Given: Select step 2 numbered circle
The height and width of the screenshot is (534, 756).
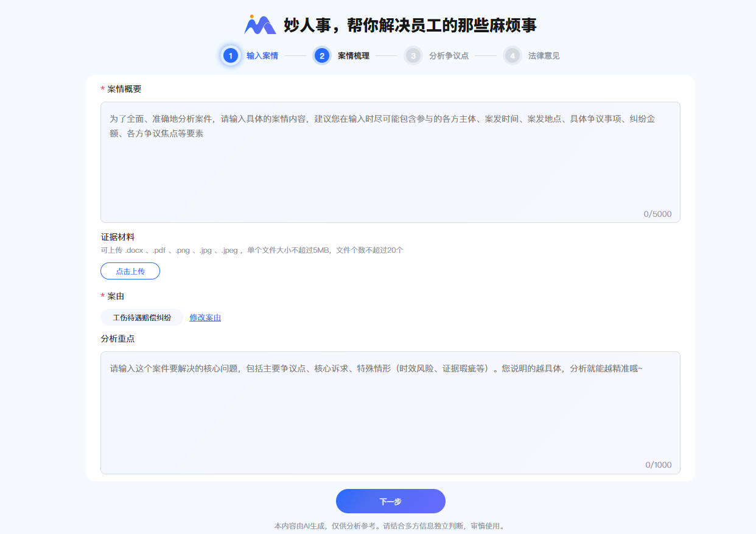Looking at the screenshot, I should (x=322, y=56).
